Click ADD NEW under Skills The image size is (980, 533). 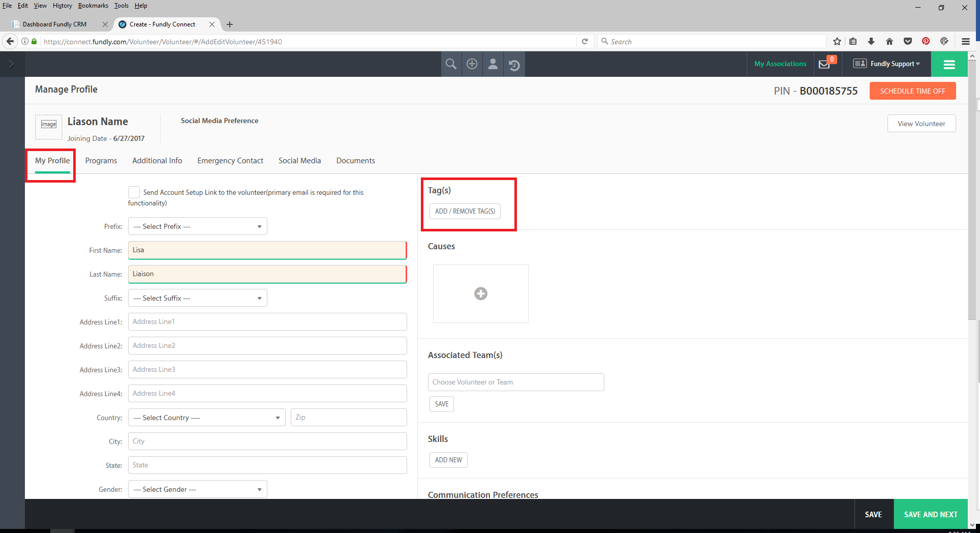tap(448, 460)
